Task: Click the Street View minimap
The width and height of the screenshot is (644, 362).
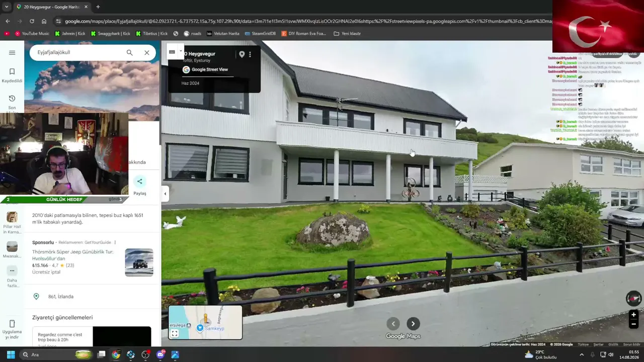Action: click(x=205, y=322)
